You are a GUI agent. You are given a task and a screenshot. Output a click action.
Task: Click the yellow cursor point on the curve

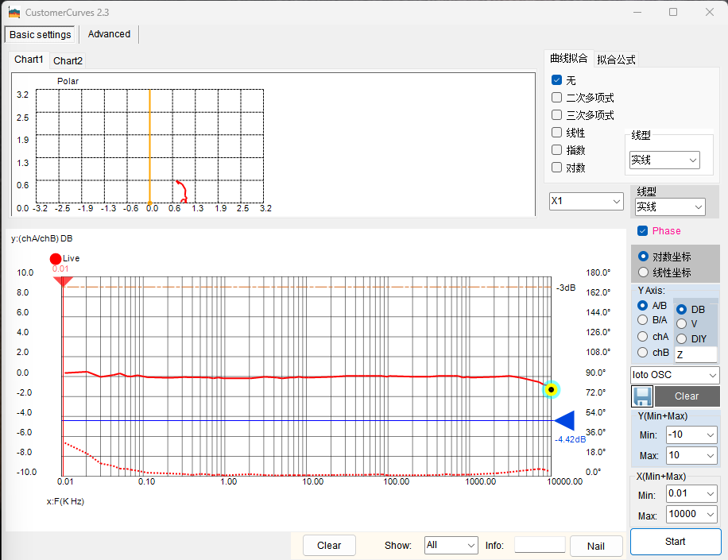551,389
